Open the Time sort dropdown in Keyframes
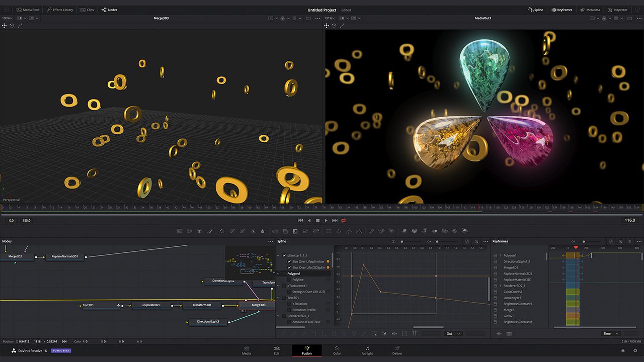 [611, 334]
